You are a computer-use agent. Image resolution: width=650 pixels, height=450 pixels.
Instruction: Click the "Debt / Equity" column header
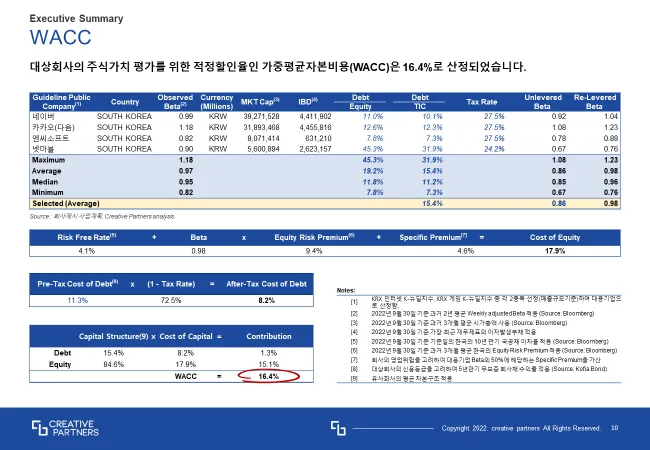coord(360,102)
